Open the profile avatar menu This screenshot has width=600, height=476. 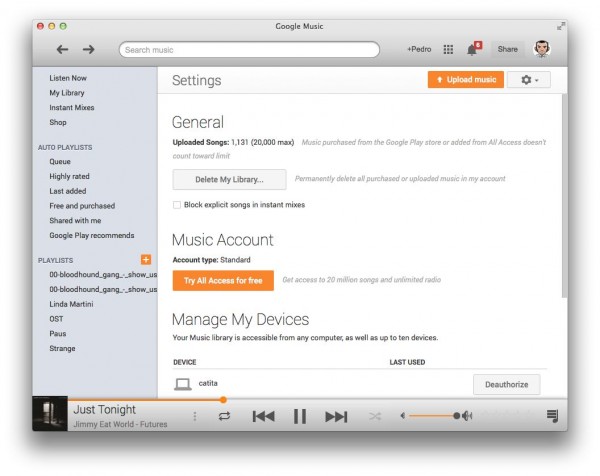(542, 49)
